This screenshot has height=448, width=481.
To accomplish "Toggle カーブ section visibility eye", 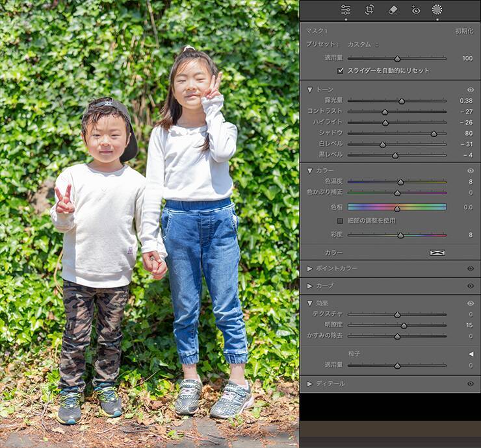I will [470, 286].
